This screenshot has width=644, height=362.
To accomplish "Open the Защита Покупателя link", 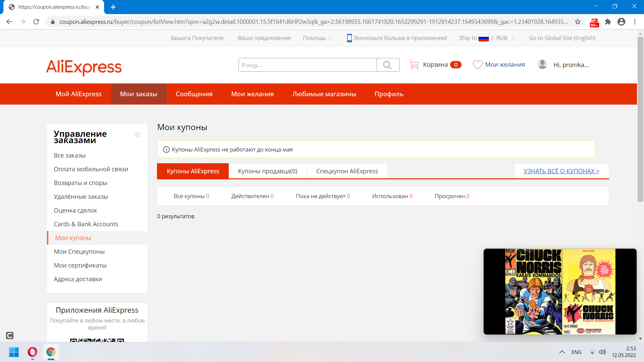I will pyautogui.click(x=197, y=38).
